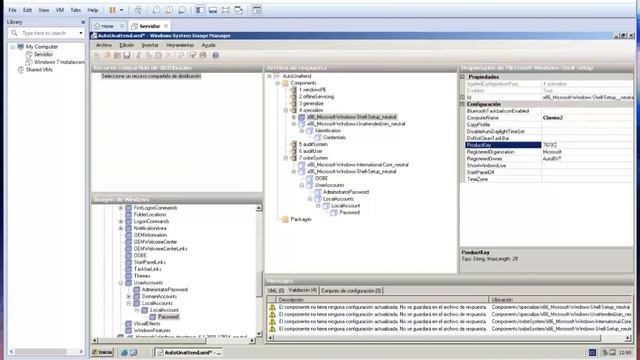The height and width of the screenshot is (360, 640).
Task: Click the Validate answer file toolbar icon
Action: [x=193, y=55]
